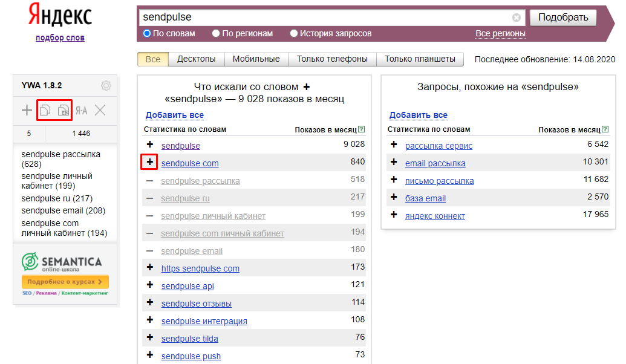626x364 pixels.
Task: Select the По регионам radio button
Action: pos(216,34)
